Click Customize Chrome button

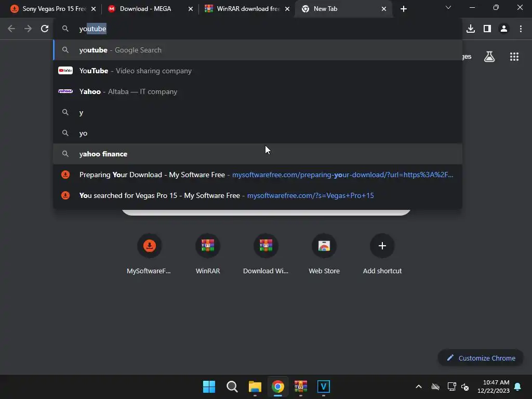(481, 358)
